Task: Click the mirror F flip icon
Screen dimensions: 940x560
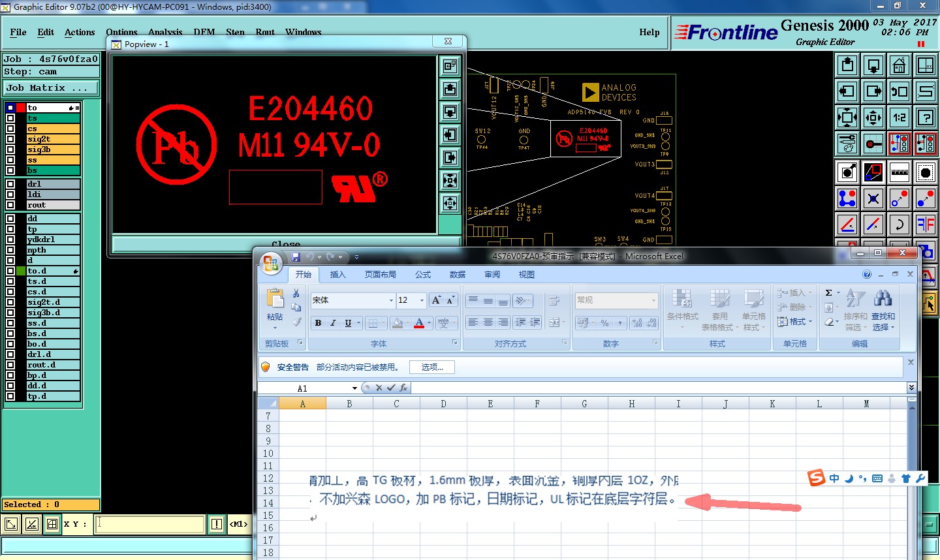Action: coord(926,225)
